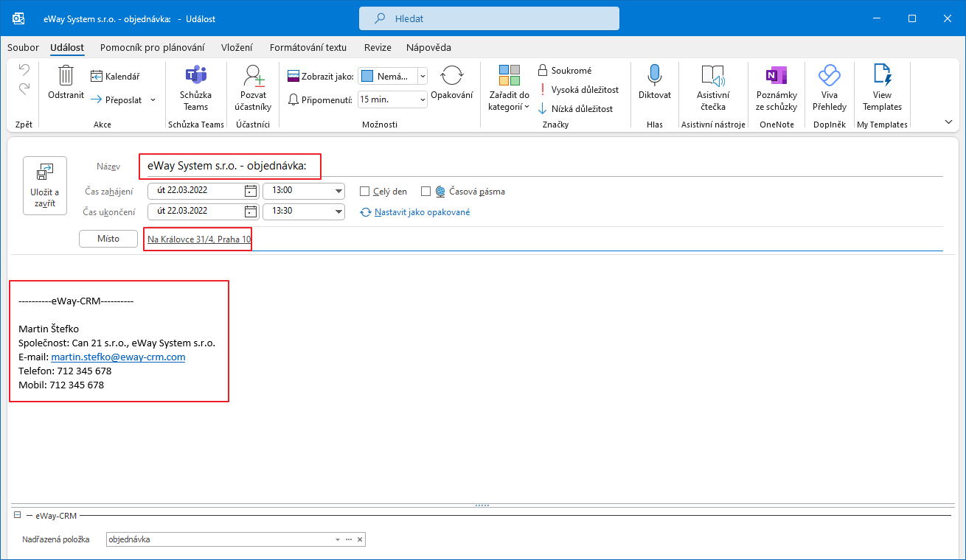The image size is (966, 560).
Task: Click the Undo arrow icon
Action: pyautogui.click(x=24, y=70)
